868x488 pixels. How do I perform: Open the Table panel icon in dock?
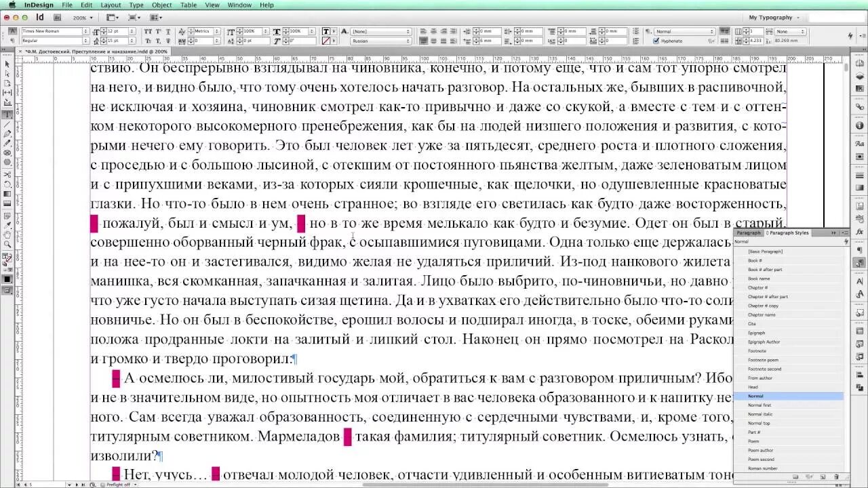(859, 331)
